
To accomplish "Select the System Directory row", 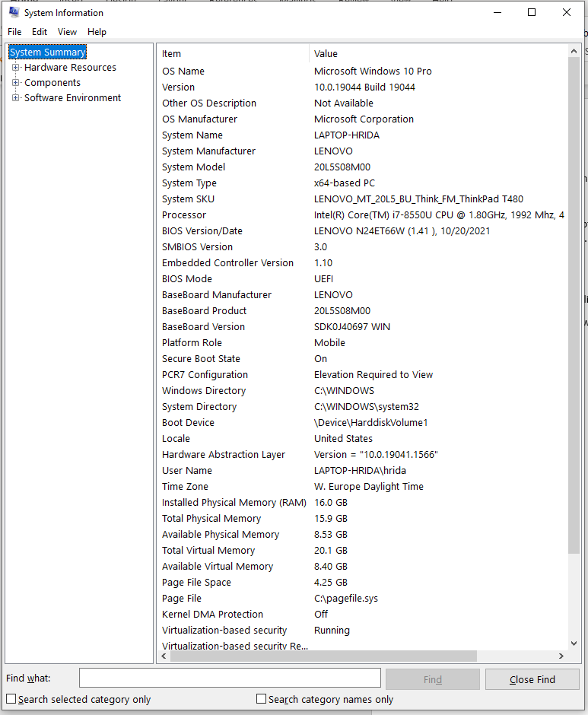I will click(x=363, y=406).
